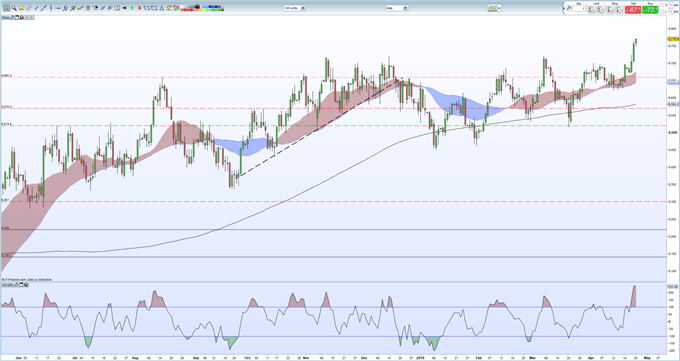Pick the red down-arrow marker tool
Viewport: 680px width, 361px height.
(x=139, y=8)
